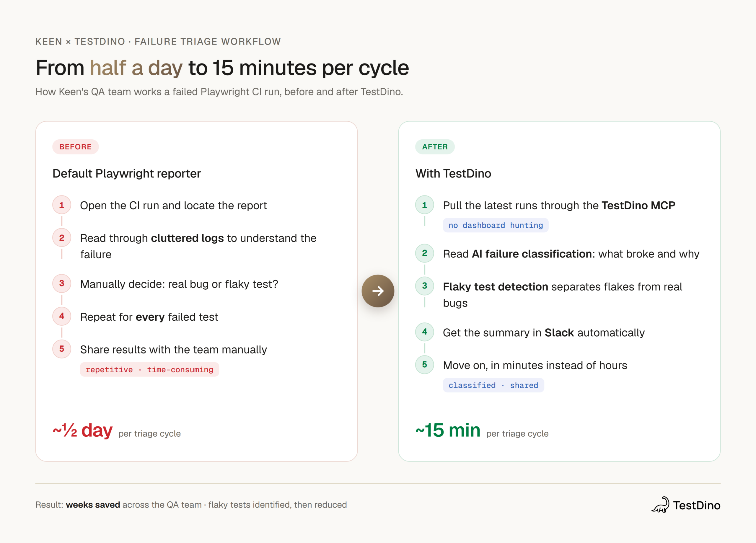Click the TestDino dinosaur logo icon
This screenshot has height=543, width=756.
coord(660,505)
